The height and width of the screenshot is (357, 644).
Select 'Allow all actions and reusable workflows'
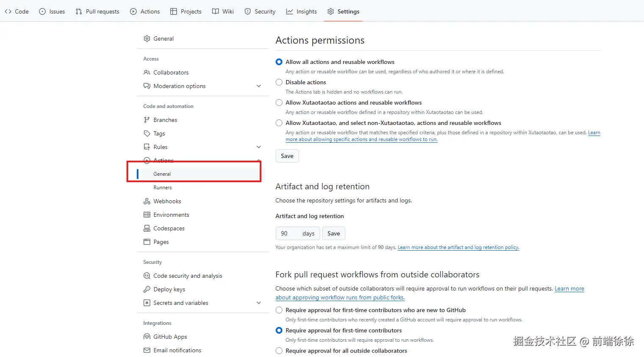click(279, 62)
